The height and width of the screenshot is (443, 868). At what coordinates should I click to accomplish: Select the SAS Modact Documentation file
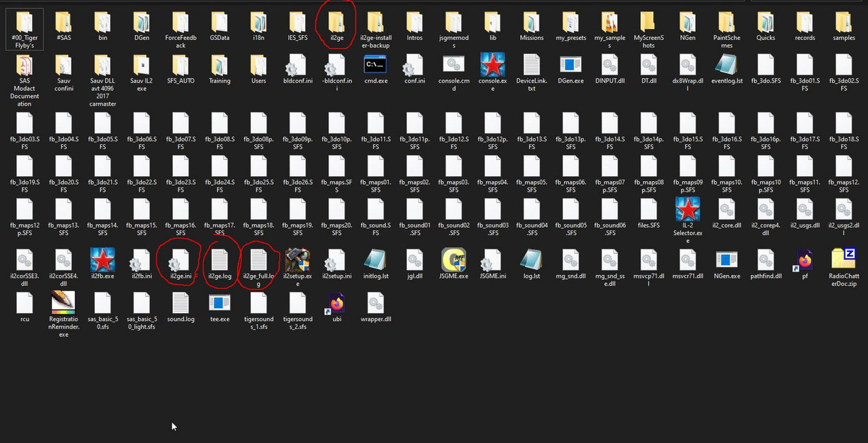(25, 81)
